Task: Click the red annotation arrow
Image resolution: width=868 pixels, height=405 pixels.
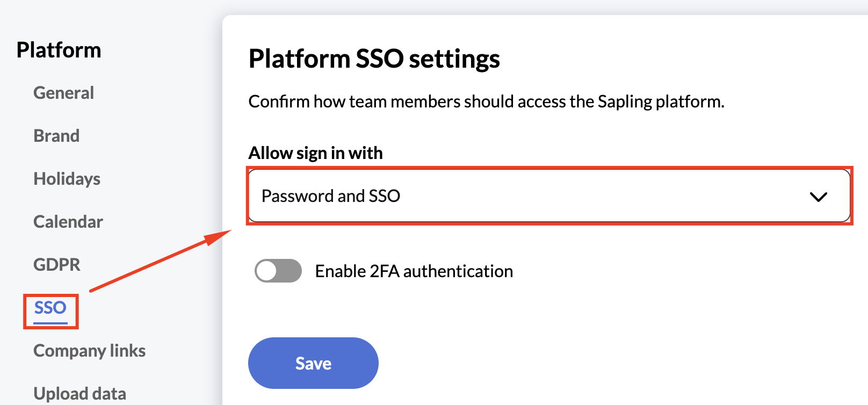Action: 160,261
